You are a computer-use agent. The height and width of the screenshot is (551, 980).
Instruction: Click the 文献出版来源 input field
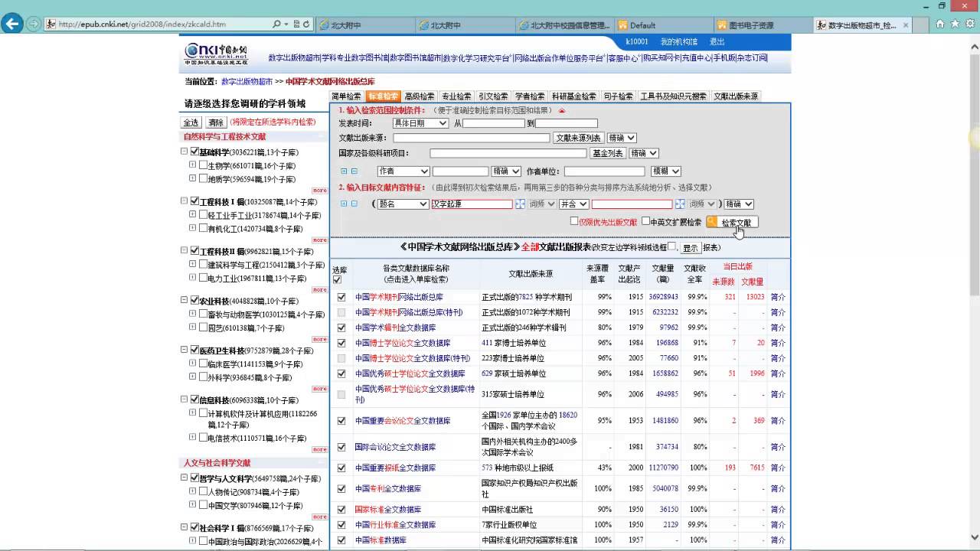tap(471, 139)
